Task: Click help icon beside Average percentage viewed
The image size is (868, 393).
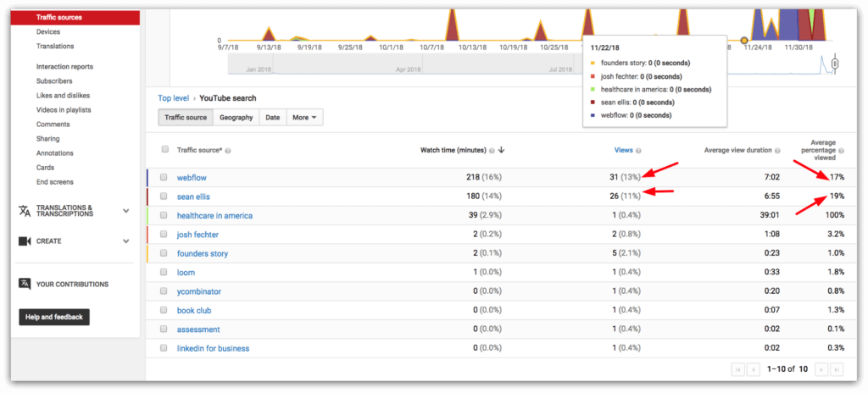Action: coord(842,151)
